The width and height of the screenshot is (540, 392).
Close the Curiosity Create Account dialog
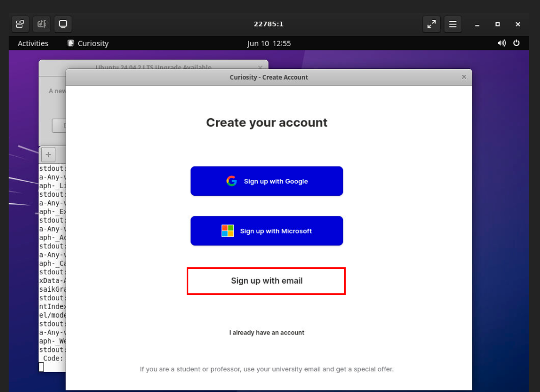(464, 77)
